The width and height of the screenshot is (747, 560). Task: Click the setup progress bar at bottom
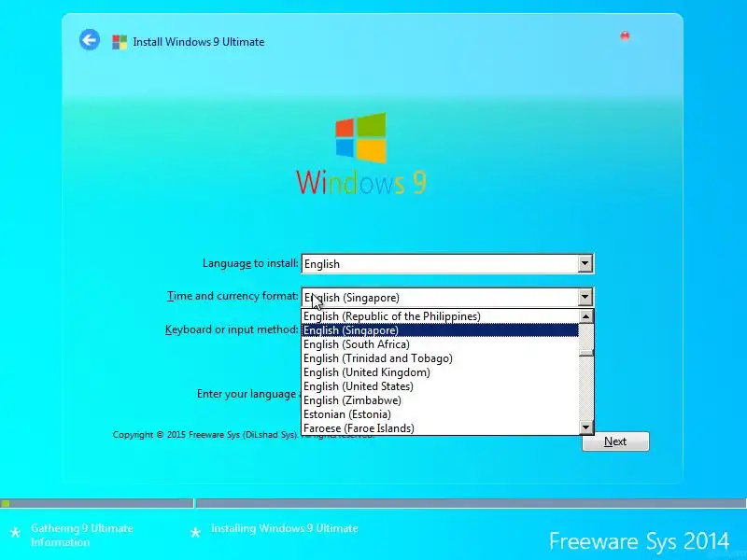[373, 503]
